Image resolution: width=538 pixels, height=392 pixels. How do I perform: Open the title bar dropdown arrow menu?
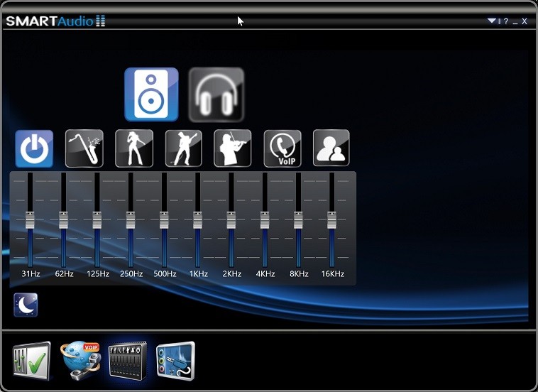tap(492, 21)
